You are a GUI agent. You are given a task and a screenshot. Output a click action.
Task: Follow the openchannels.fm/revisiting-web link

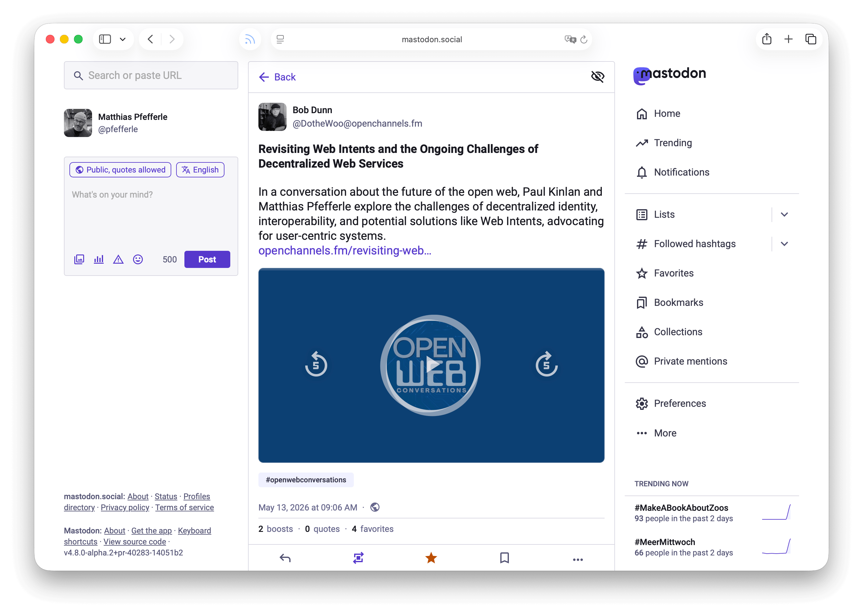(345, 250)
